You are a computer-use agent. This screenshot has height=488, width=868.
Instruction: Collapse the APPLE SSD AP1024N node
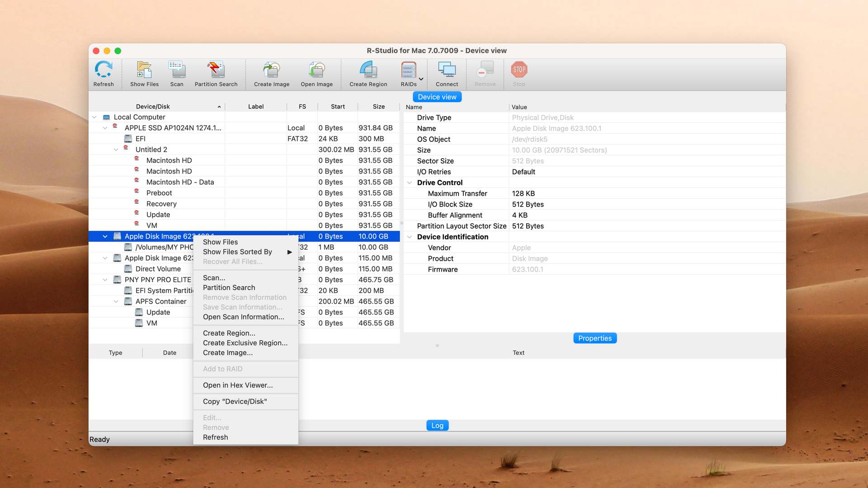[105, 128]
